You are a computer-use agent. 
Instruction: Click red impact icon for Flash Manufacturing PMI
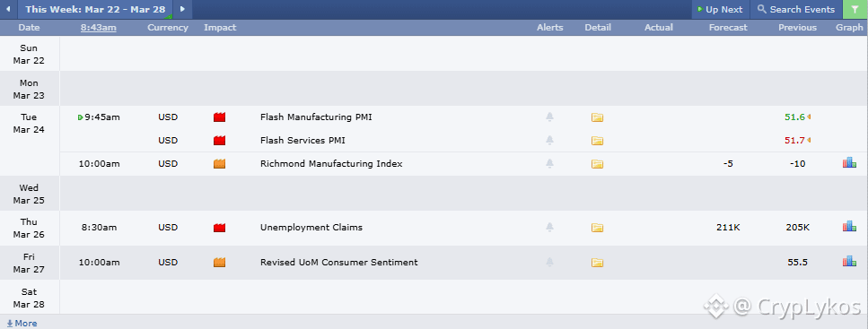219,117
